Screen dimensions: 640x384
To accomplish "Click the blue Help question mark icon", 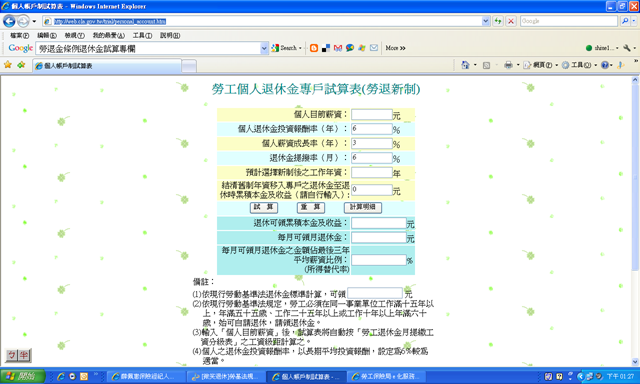I will click(605, 65).
